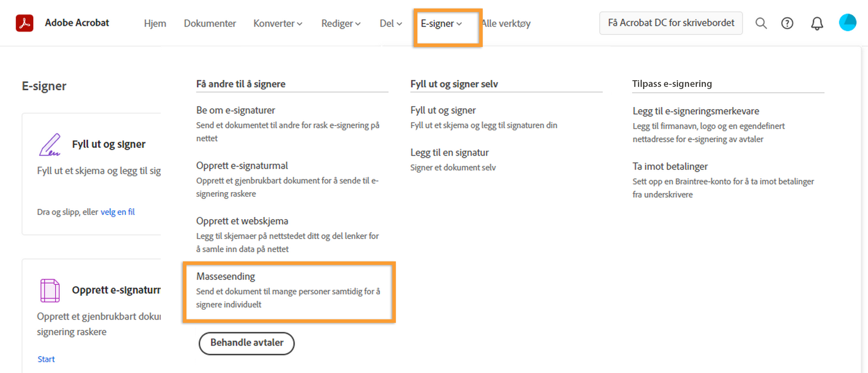Click the Adobe Acrobat logo
Image resolution: width=868 pixels, height=373 pixels.
(x=24, y=22)
